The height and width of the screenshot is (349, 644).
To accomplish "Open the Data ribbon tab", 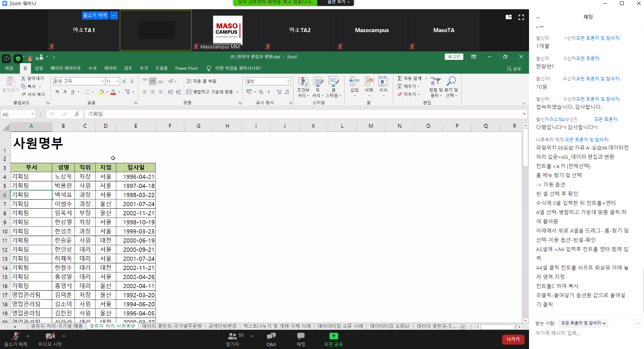I will coord(110,68).
